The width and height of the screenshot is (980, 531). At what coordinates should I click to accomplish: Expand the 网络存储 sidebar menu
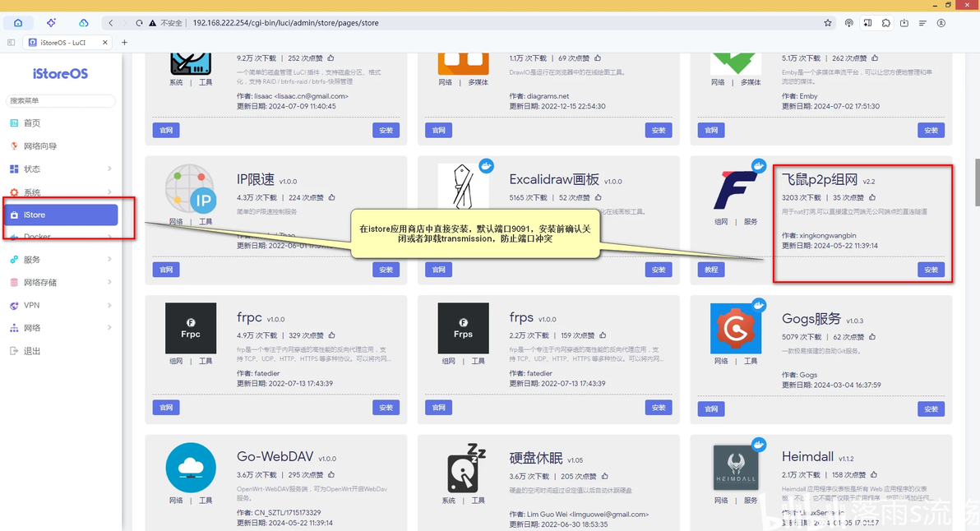point(61,283)
